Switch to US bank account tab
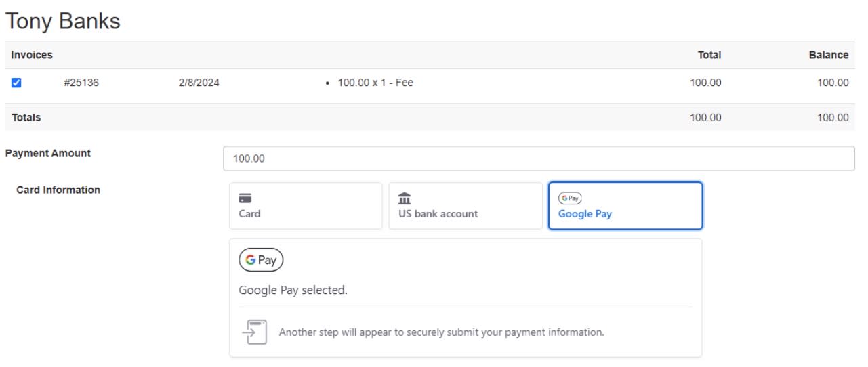Screen dimensions: 868x367 pyautogui.click(x=465, y=206)
